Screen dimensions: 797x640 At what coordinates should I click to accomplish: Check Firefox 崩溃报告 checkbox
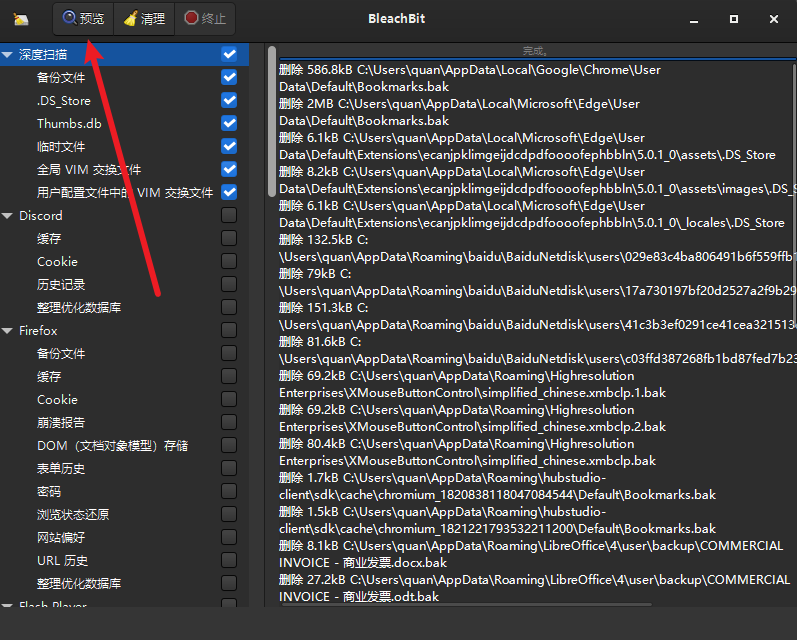[x=229, y=422]
